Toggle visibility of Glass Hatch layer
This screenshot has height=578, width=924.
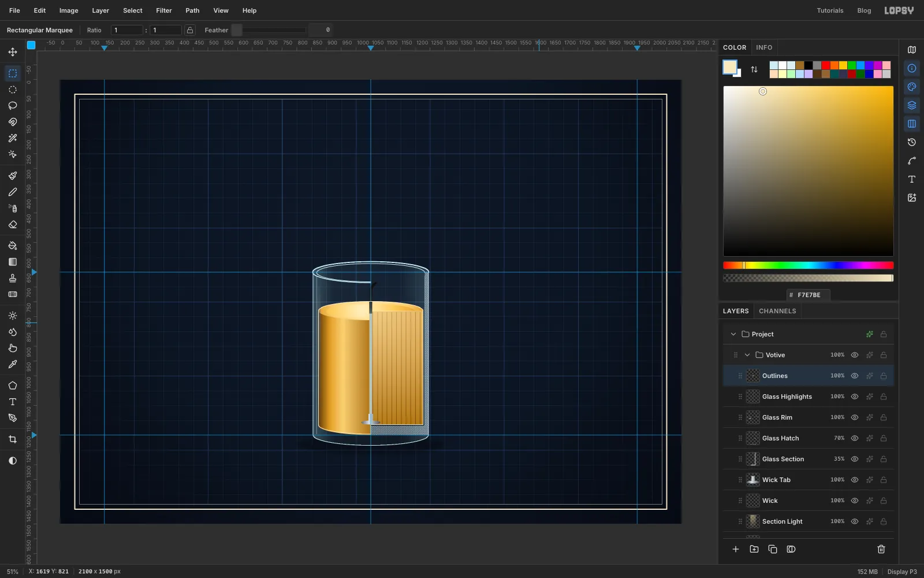click(x=855, y=438)
